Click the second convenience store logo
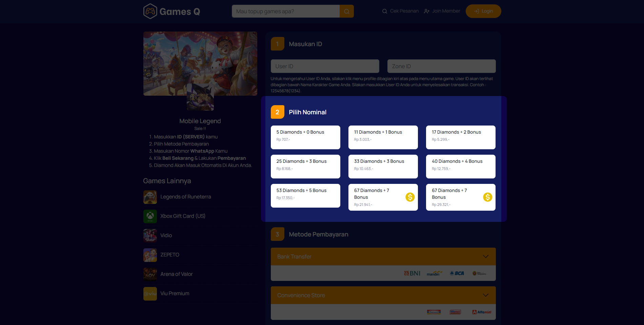The width and height of the screenshot is (644, 325). [455, 312]
